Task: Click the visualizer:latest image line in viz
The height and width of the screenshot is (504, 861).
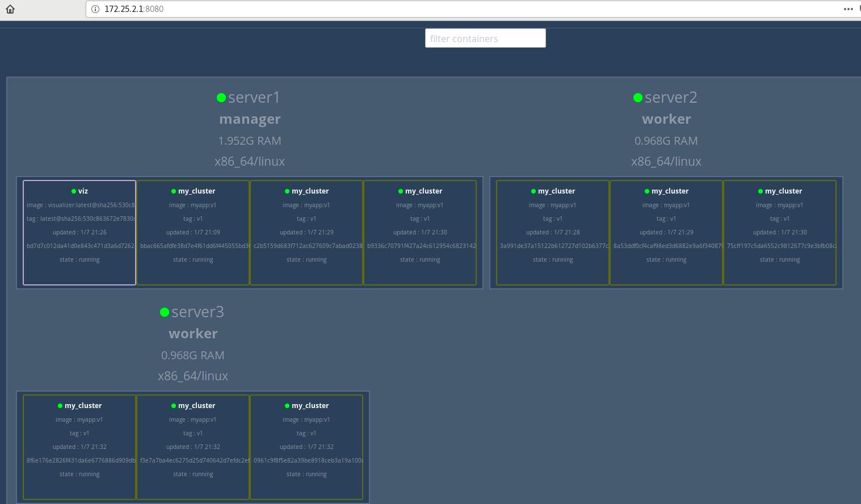Action: (x=81, y=205)
